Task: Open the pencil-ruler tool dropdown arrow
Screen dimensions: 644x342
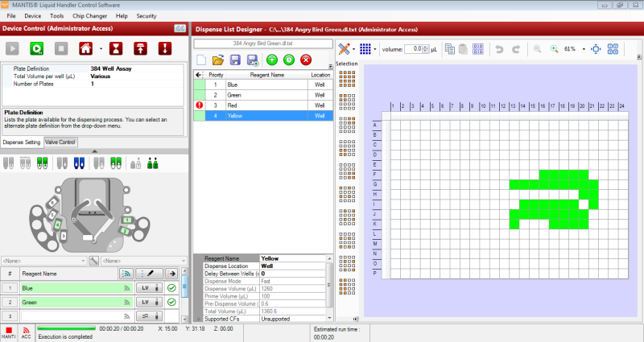Action: 353,49
